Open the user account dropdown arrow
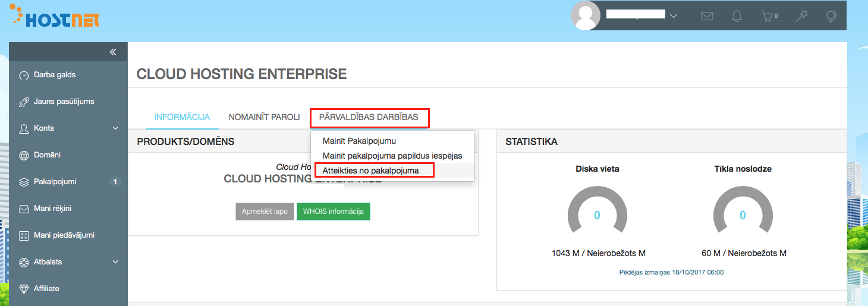 coord(673,16)
